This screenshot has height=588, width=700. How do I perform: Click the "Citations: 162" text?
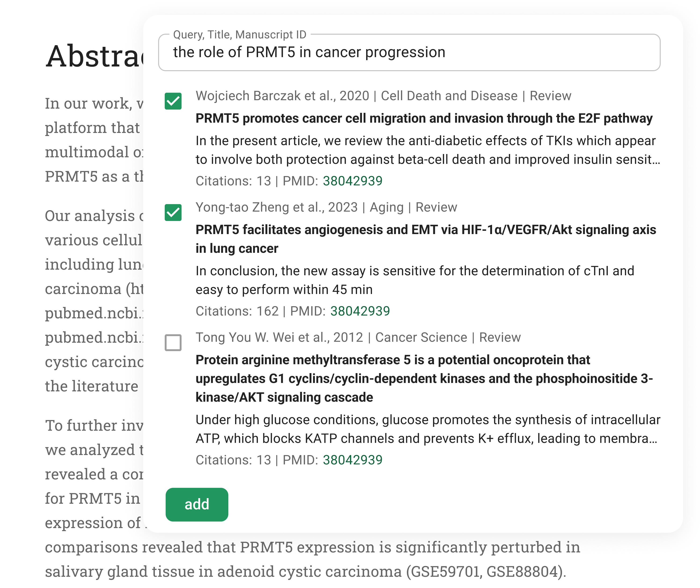(x=237, y=311)
